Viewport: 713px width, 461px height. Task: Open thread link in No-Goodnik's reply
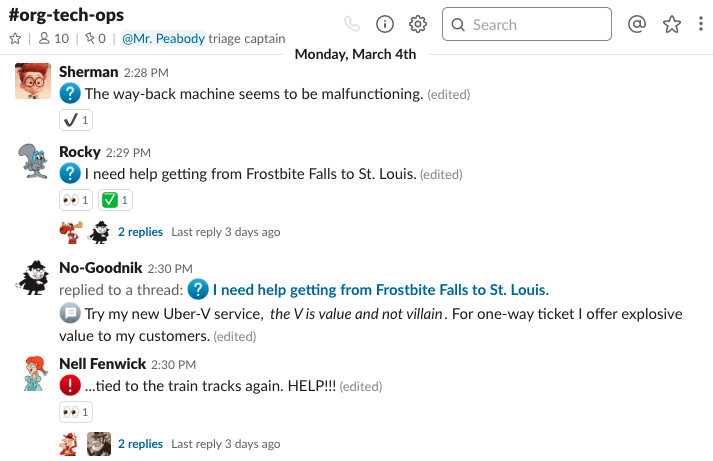(x=381, y=290)
